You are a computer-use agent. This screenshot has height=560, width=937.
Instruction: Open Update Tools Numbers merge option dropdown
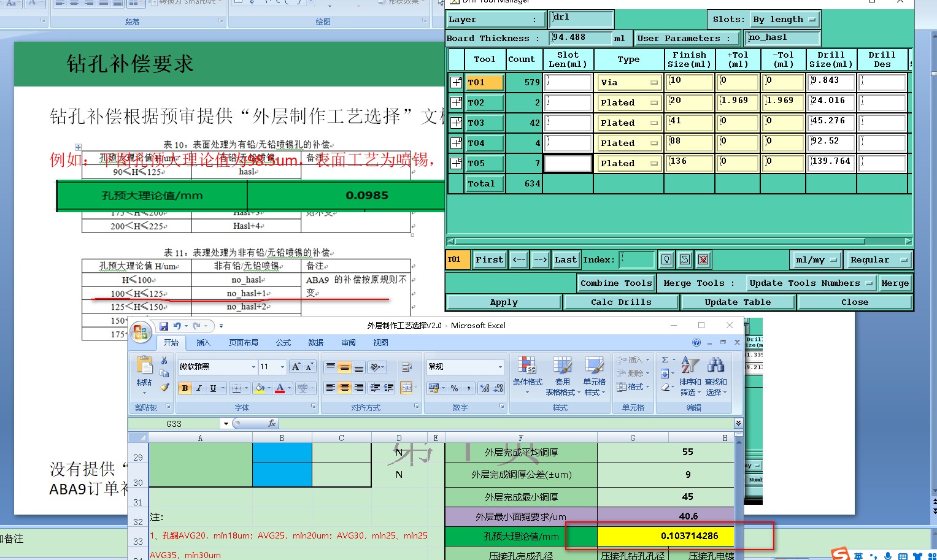(x=811, y=283)
